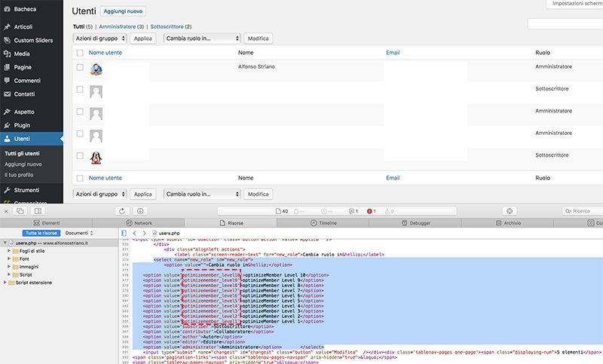Click the Custom Sliders sidebar icon
Viewport: 603px width, 364px height.
pyautogui.click(x=7, y=40)
